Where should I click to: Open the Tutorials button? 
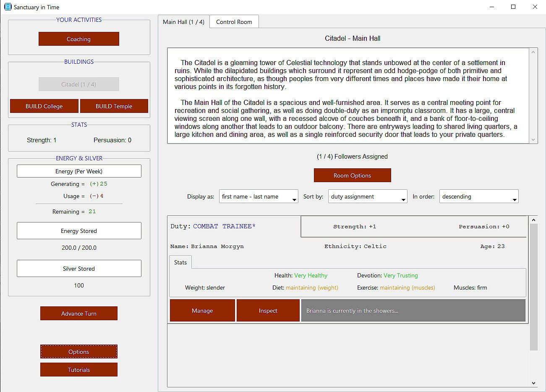click(x=78, y=370)
